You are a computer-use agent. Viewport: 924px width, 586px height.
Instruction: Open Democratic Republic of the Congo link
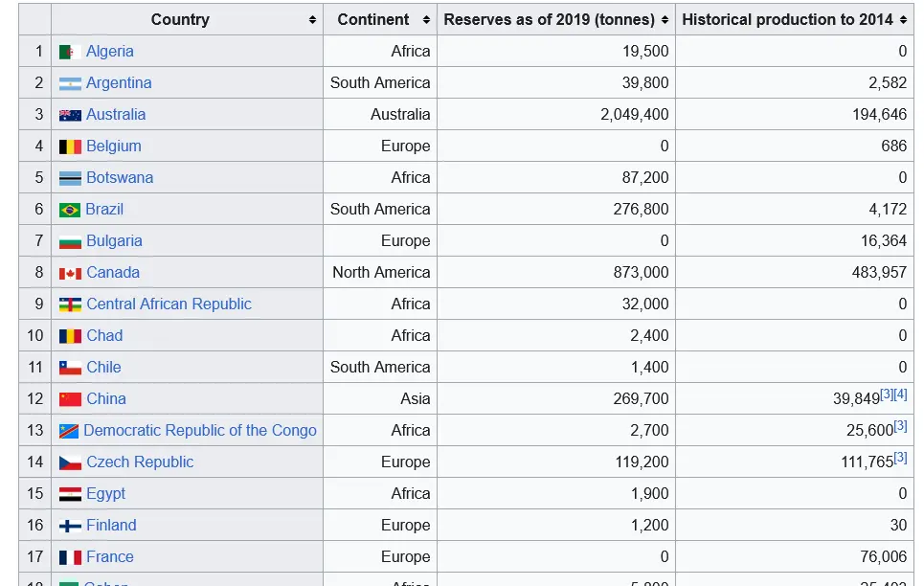199,430
